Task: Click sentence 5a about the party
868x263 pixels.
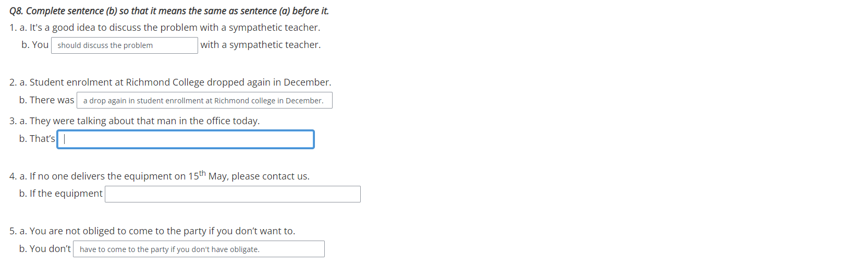Action: pyautogui.click(x=152, y=231)
